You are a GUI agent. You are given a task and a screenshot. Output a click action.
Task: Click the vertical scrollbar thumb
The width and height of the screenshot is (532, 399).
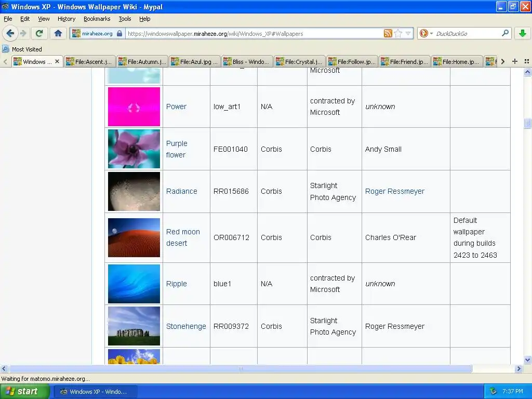(x=527, y=123)
